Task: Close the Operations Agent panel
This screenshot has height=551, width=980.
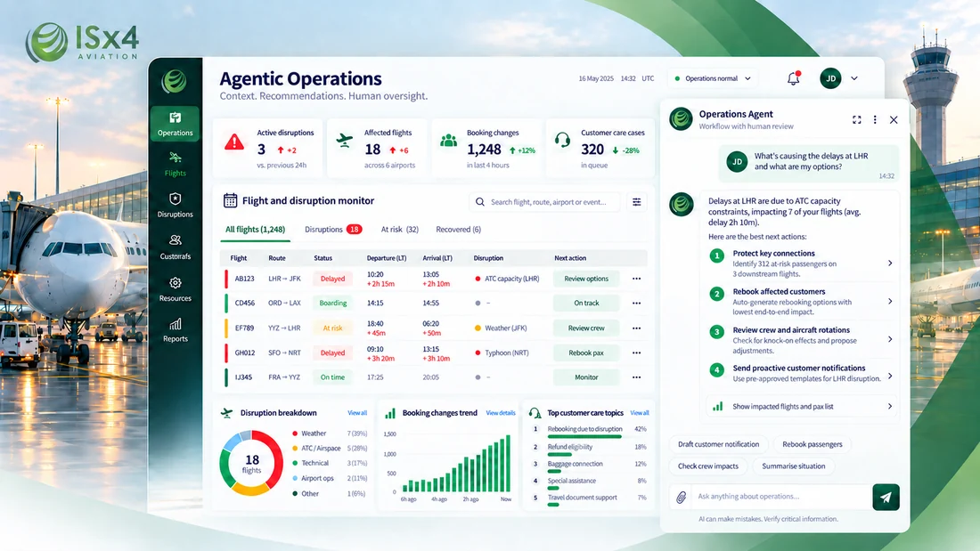Action: click(894, 120)
